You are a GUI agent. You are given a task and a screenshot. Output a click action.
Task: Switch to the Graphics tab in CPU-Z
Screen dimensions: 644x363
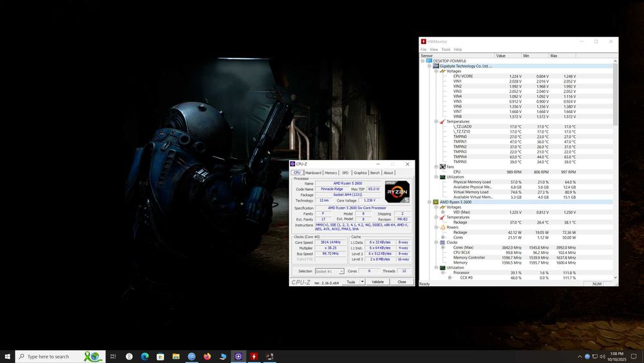click(360, 173)
